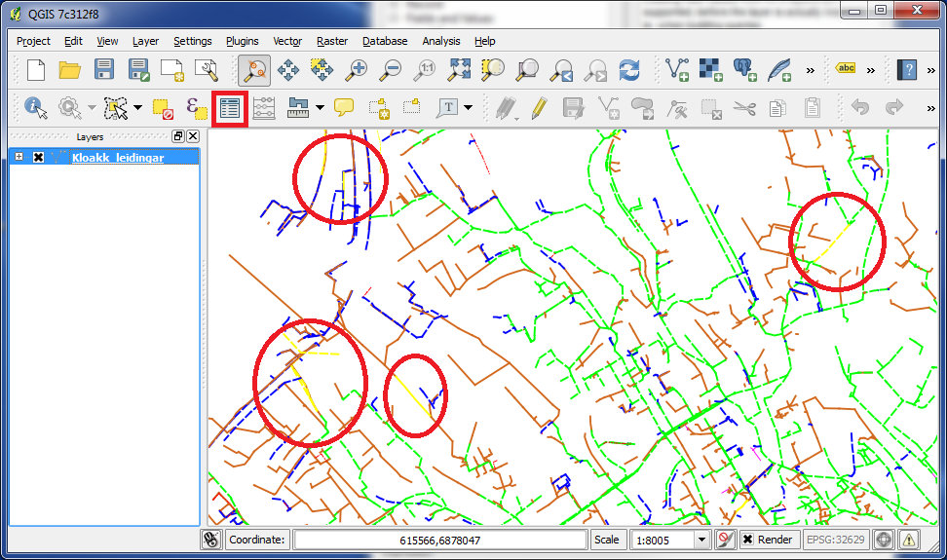This screenshot has width=947, height=560.
Task: Zoom to full extent
Action: point(459,70)
